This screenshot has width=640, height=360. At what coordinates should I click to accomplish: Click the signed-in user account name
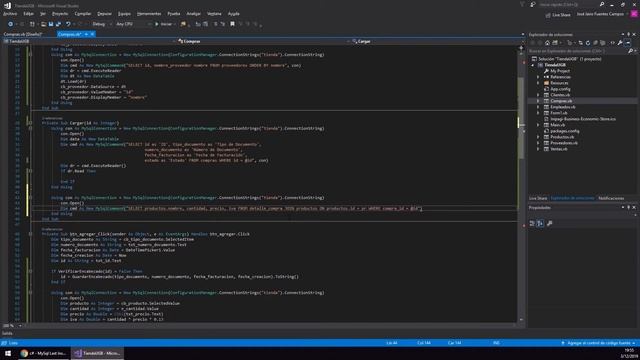(600, 14)
